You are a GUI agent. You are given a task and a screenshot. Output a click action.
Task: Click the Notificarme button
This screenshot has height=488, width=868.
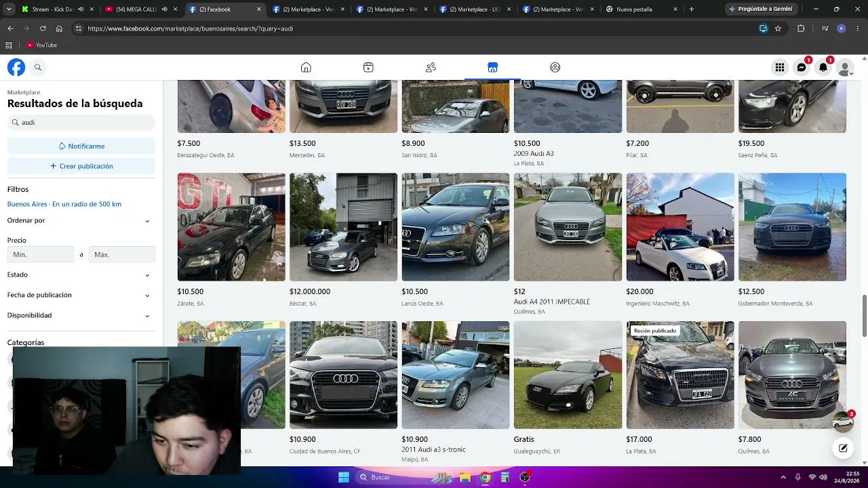point(81,146)
